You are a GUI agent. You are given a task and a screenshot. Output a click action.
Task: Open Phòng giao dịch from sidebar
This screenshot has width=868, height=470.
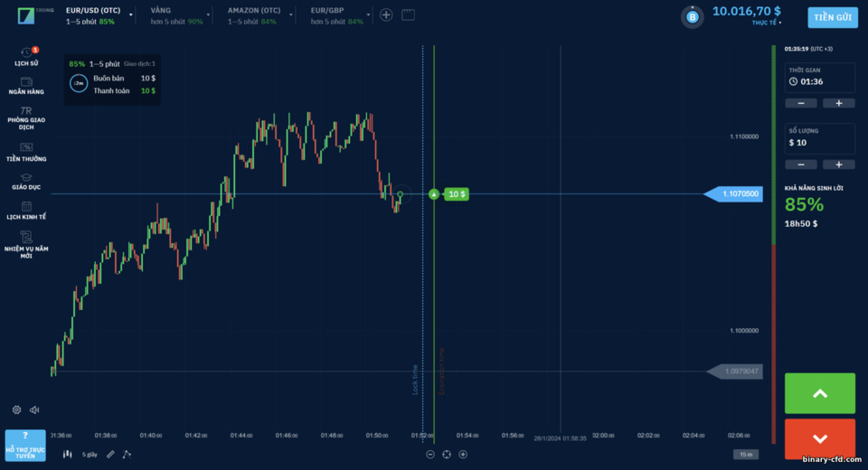coord(26,117)
